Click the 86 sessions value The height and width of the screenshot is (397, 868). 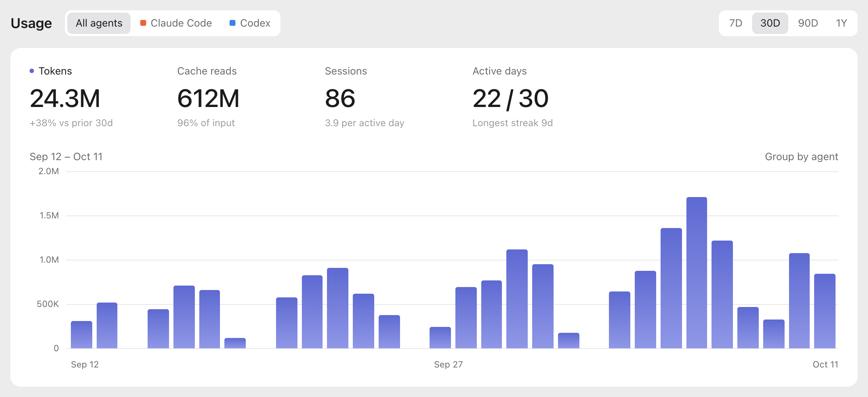(340, 99)
